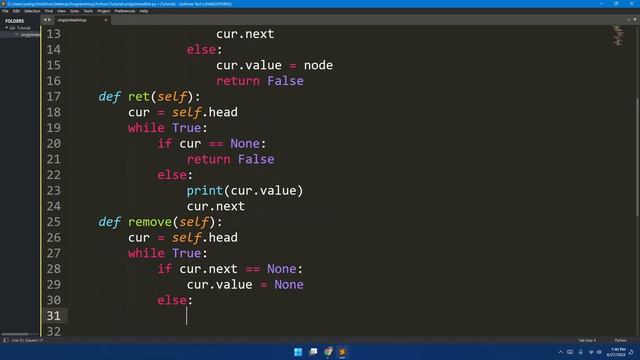Open the notifications bell icon
Viewport: 640px width, 360px height.
(x=631, y=352)
